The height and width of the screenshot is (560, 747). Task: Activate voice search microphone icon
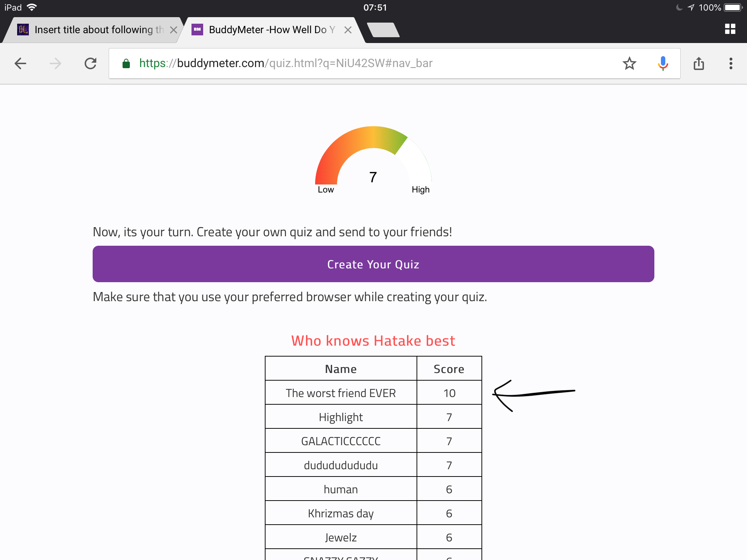point(663,63)
